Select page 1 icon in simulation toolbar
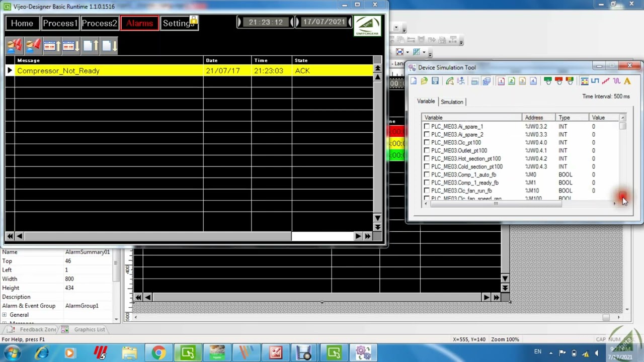The image size is (644, 362). 501,81
